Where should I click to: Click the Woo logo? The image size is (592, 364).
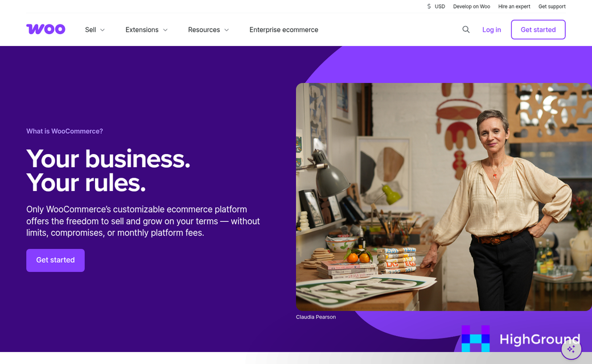point(46,30)
